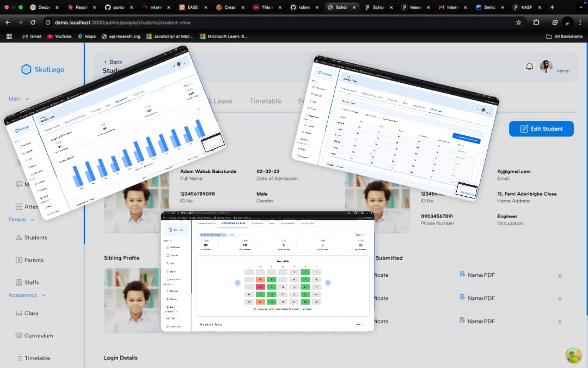
Task: Go Back to the students list
Action: point(113,62)
